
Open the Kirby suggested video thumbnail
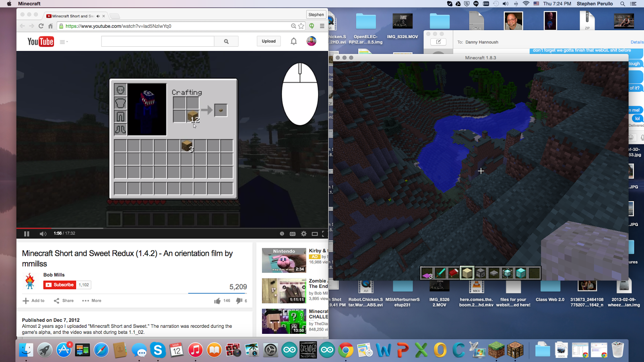(x=284, y=260)
